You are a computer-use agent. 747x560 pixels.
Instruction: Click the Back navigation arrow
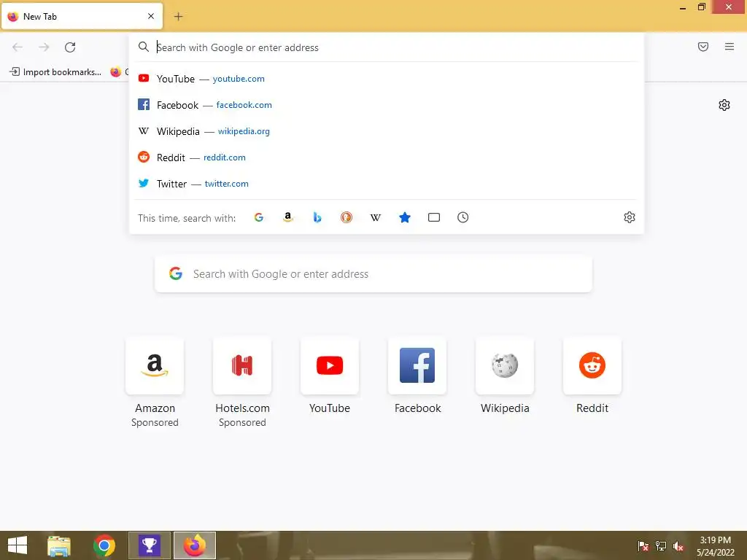(x=18, y=47)
